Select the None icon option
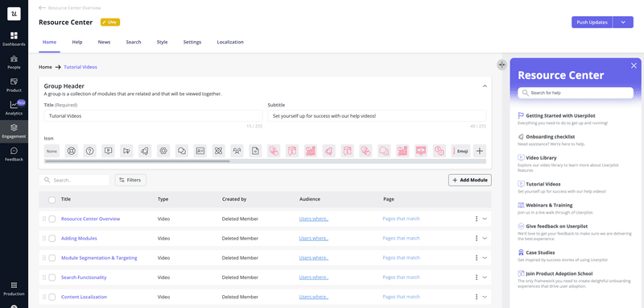The width and height of the screenshot is (644, 308). click(x=52, y=151)
